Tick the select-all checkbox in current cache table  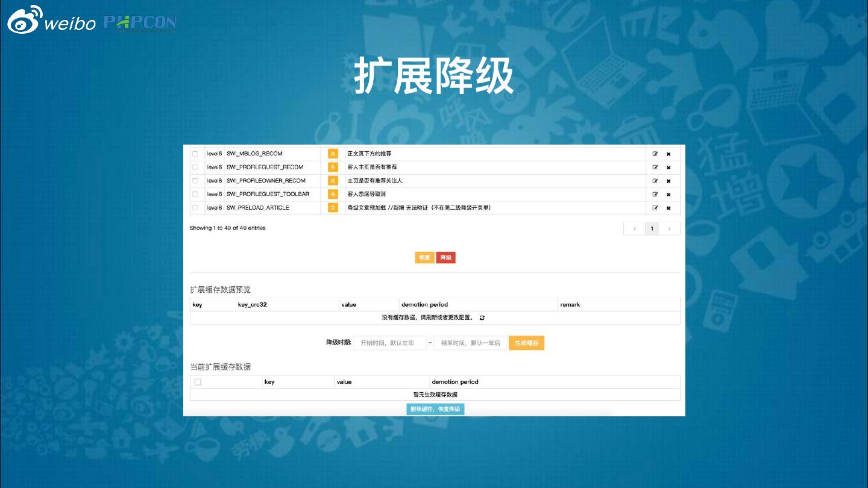pos(198,382)
